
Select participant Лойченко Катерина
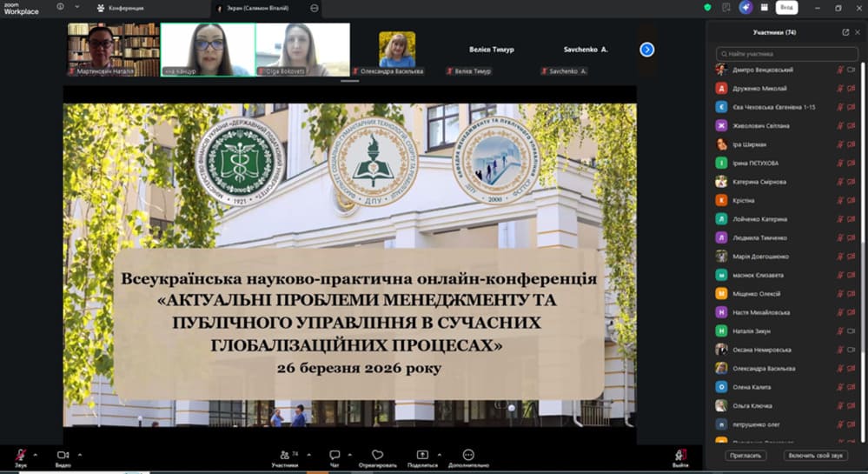tap(786, 219)
